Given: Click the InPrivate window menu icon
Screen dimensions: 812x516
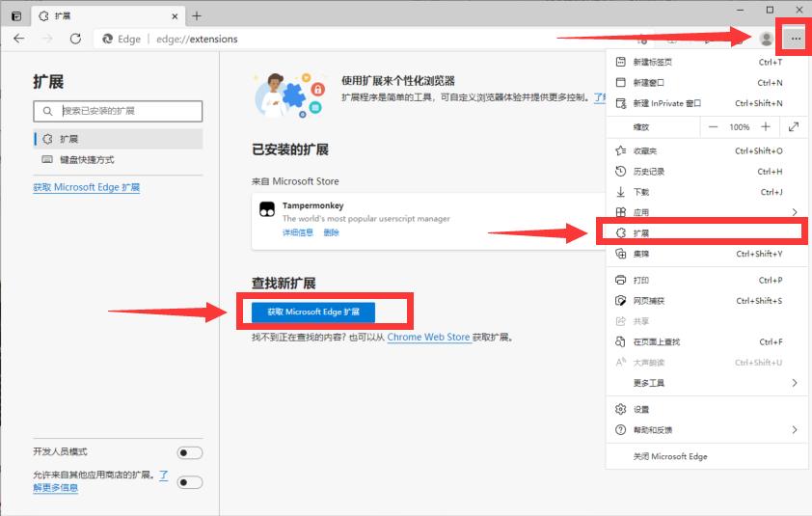Looking at the screenshot, I should [x=620, y=103].
